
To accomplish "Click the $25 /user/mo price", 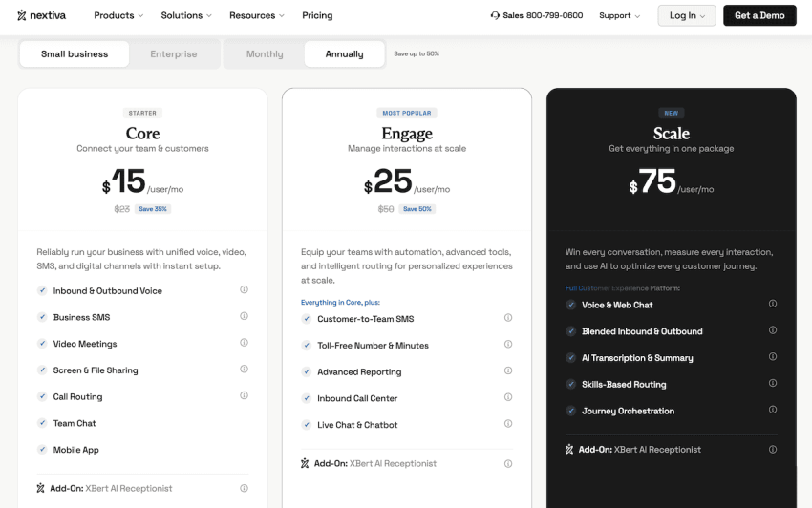I will (407, 181).
